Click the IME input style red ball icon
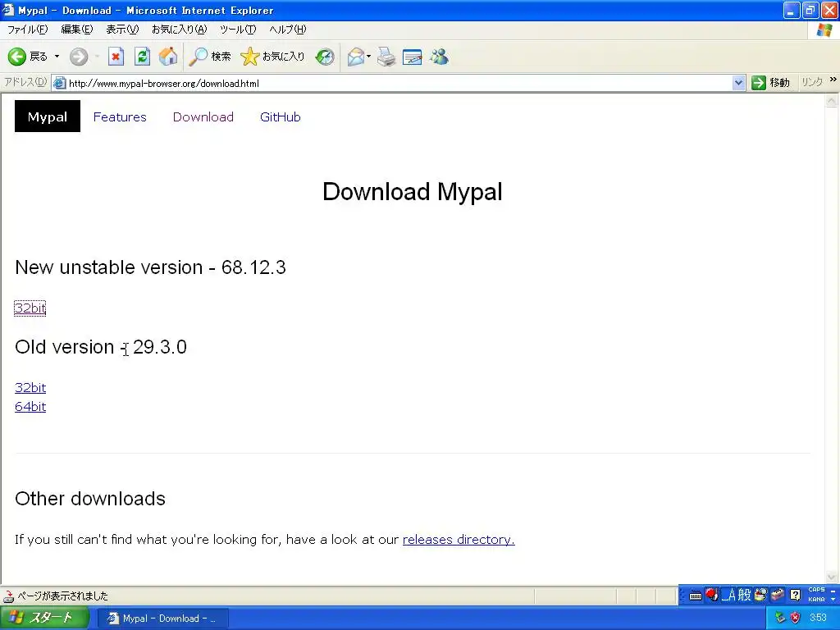This screenshot has width=840, height=630. tap(712, 595)
